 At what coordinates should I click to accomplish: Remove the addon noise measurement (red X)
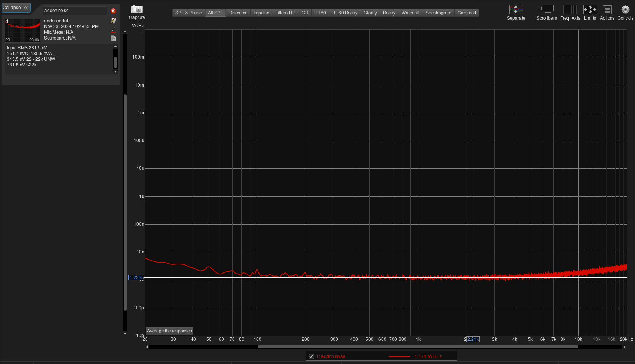113,11
